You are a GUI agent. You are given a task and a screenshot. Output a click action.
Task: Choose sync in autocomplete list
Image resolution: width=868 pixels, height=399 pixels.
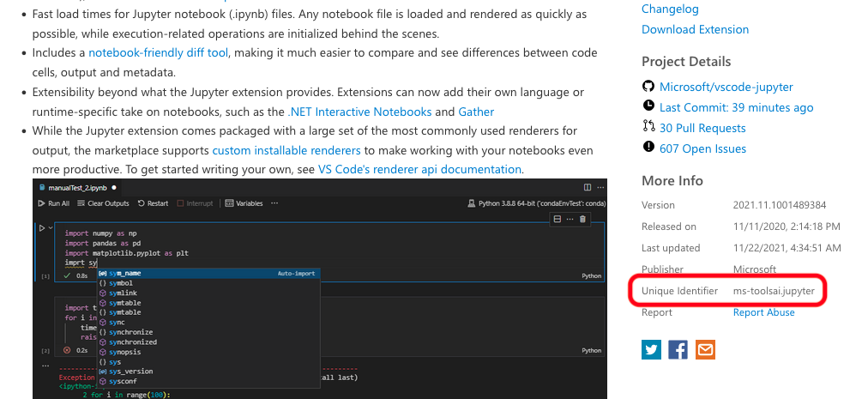coord(208,323)
